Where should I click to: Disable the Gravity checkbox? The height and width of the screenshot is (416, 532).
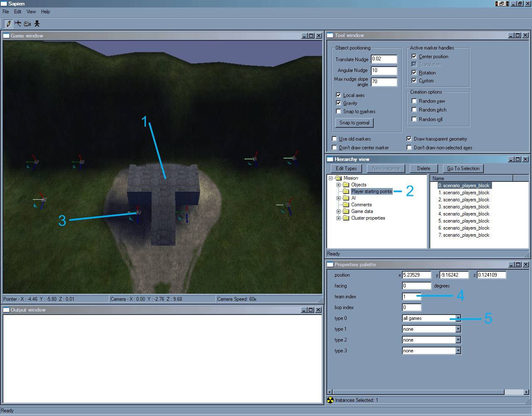[338, 103]
